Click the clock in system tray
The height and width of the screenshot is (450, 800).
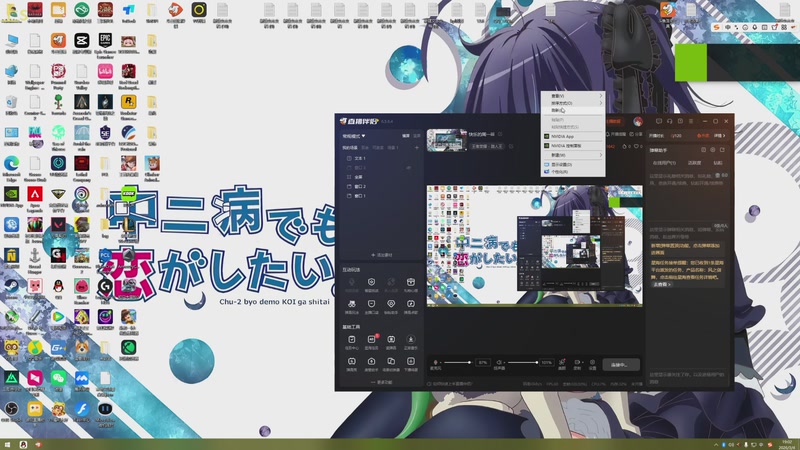788,444
